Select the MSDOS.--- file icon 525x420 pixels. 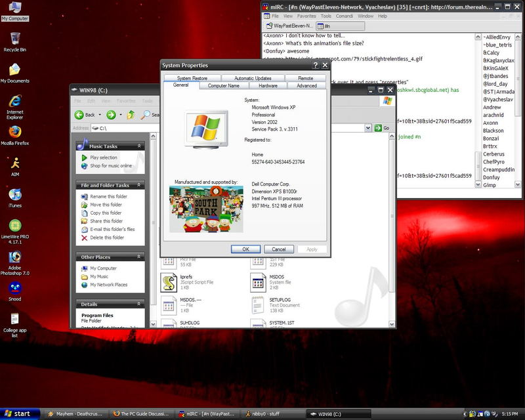click(x=169, y=304)
